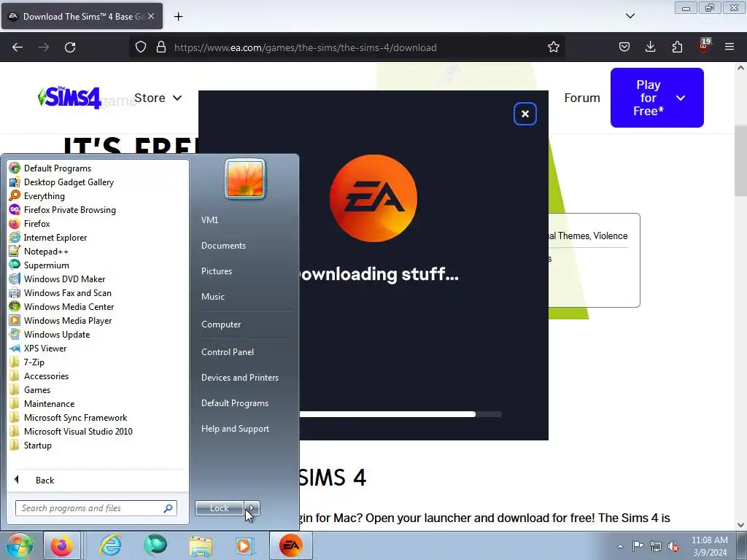Reload the current page
747x560 pixels.
tap(70, 47)
